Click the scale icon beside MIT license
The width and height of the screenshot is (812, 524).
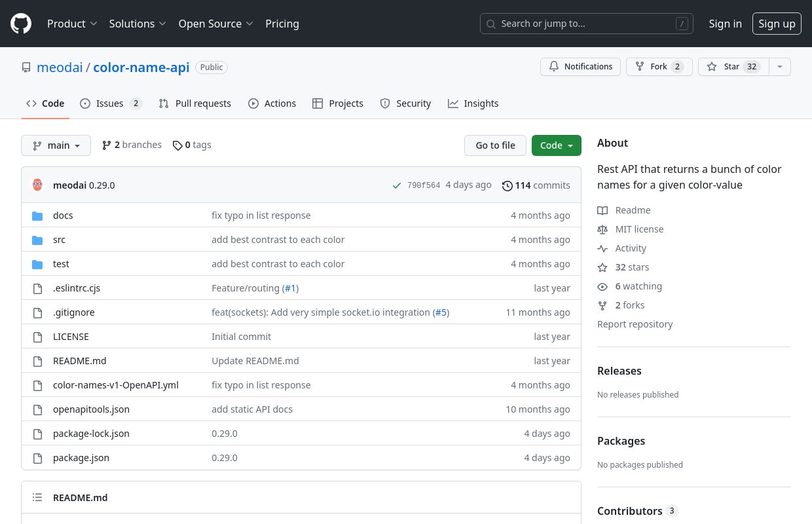pos(602,229)
